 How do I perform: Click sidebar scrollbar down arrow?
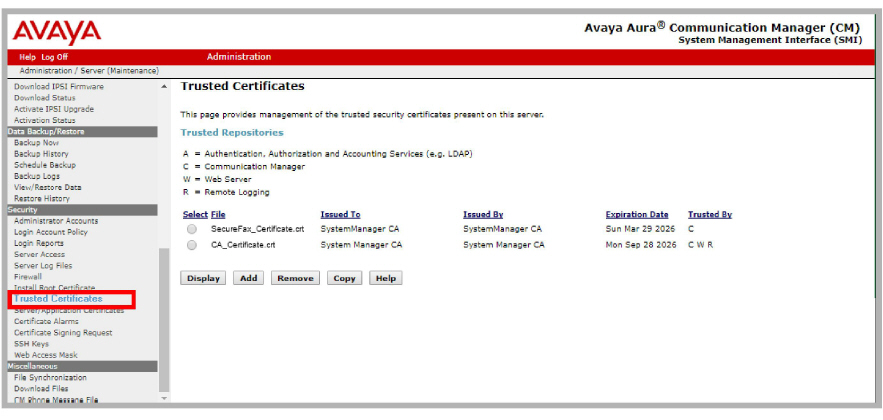[164, 398]
